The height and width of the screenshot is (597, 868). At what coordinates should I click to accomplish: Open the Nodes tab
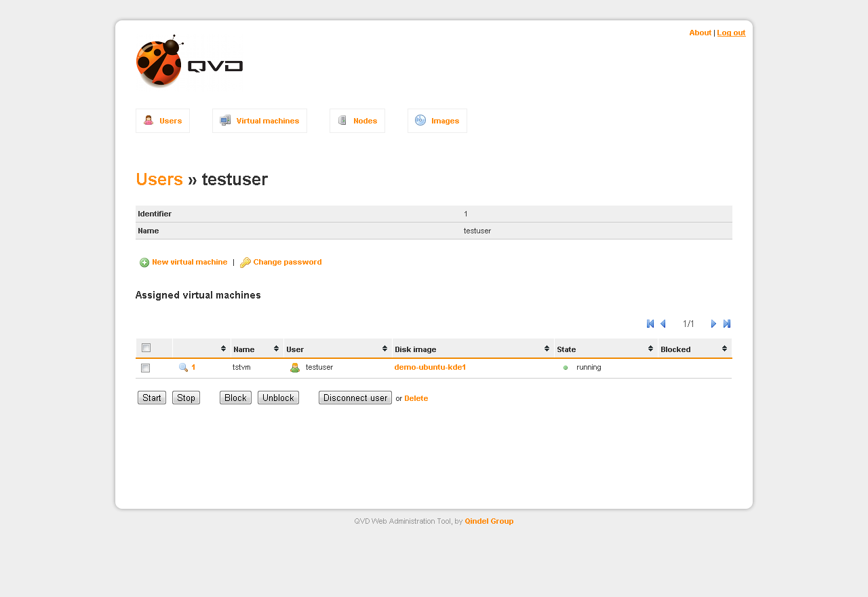coord(357,121)
